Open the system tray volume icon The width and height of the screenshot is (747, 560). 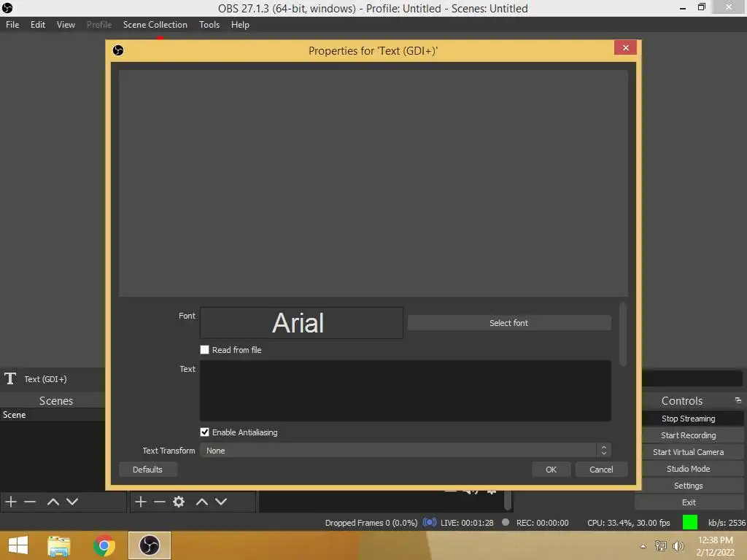(x=678, y=545)
